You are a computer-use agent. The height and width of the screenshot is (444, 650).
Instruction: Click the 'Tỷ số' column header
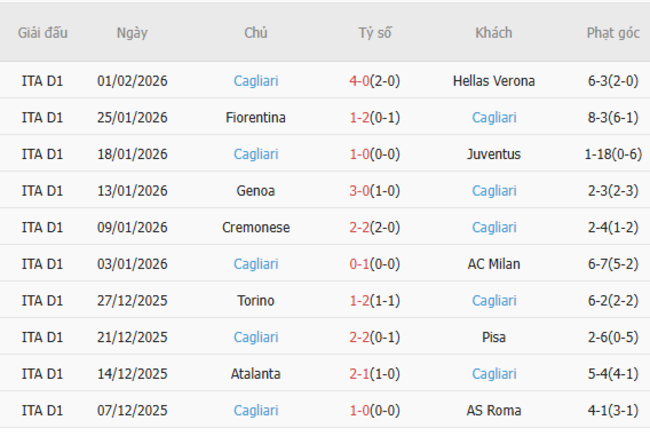coord(375,32)
